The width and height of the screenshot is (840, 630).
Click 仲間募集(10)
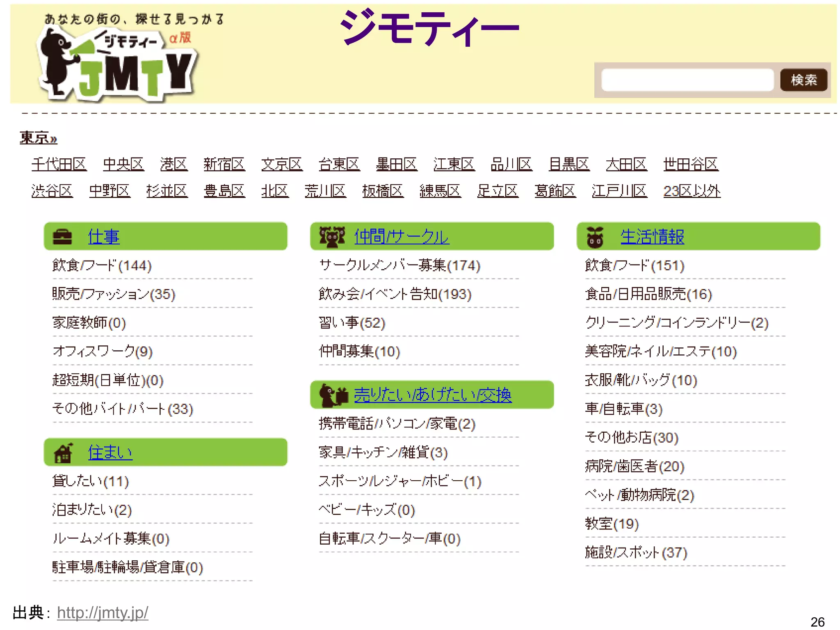tap(359, 352)
